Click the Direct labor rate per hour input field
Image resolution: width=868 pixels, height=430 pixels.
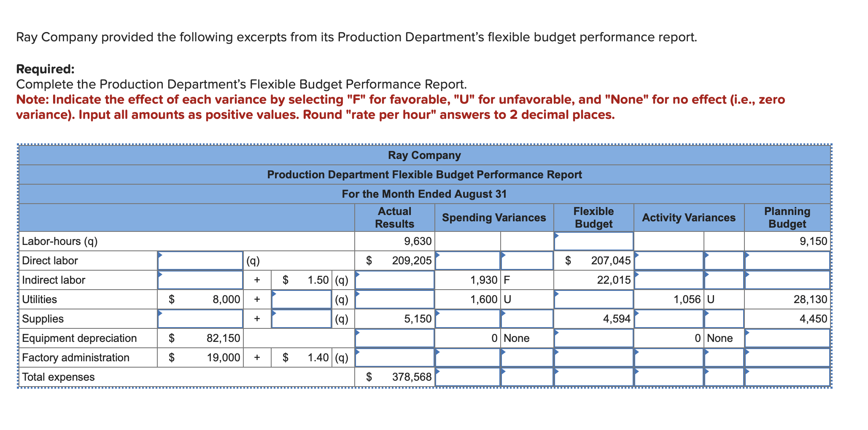tap(200, 261)
